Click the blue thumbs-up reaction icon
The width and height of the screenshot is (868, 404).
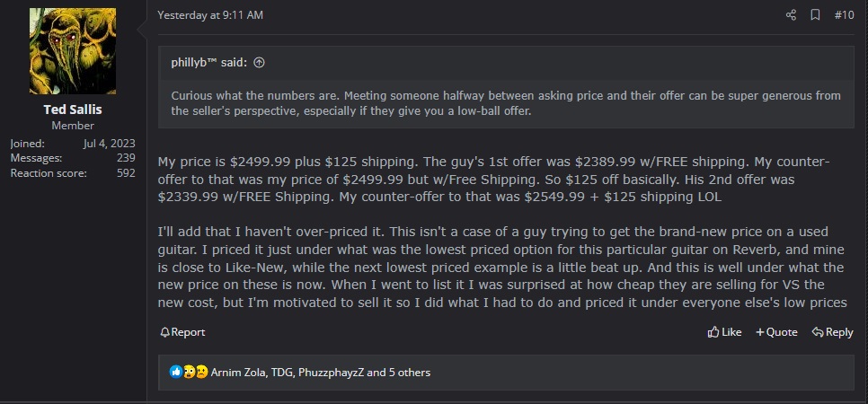pos(176,372)
